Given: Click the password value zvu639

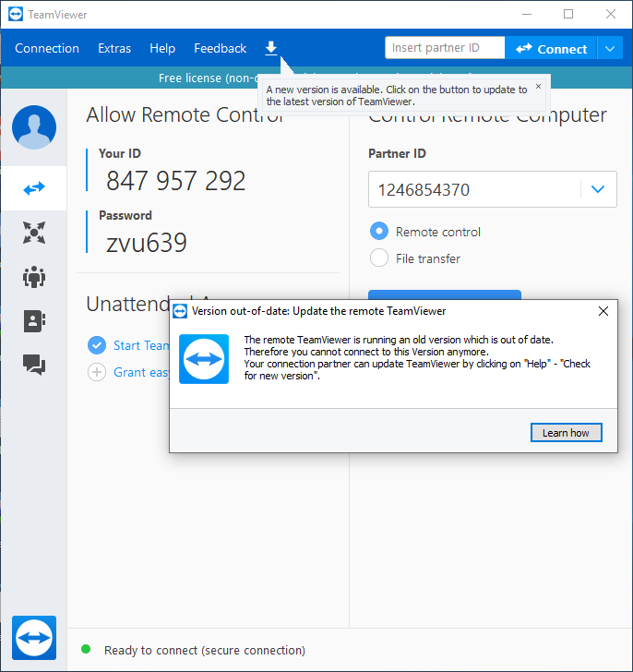Looking at the screenshot, I should [x=147, y=243].
